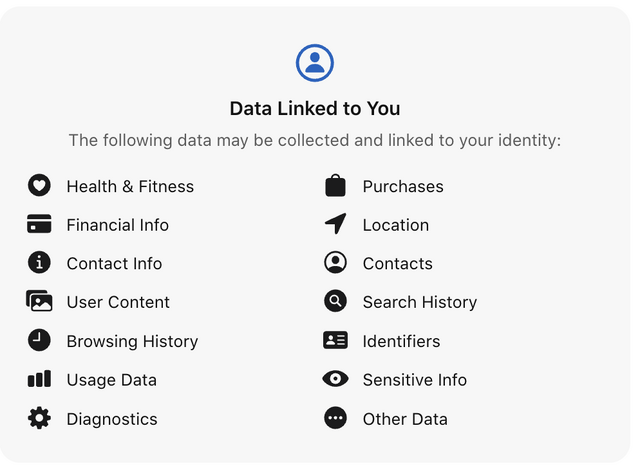The height and width of the screenshot is (473, 640).
Task: Click the Contacts person icon
Action: pos(335,263)
